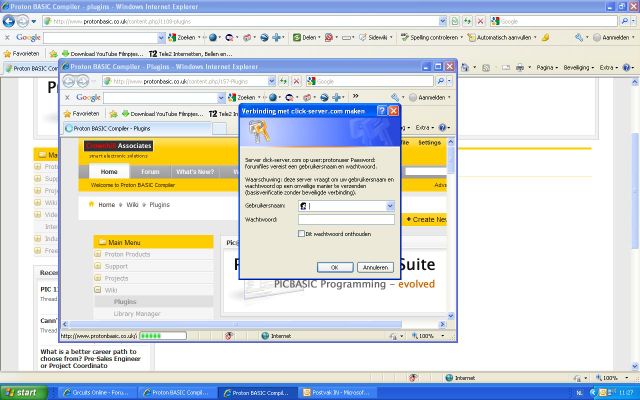Viewport: 640px width, 400px height.
Task: Click the Windows start button
Action: [x=24, y=393]
